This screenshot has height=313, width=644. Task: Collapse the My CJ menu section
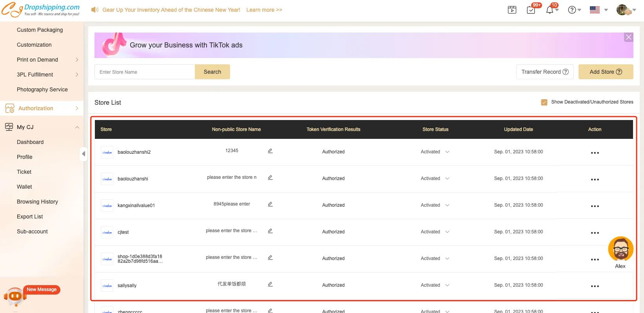(x=77, y=127)
